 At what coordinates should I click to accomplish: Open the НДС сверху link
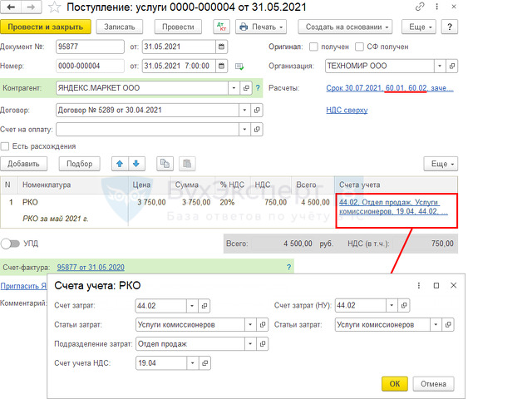(x=347, y=111)
